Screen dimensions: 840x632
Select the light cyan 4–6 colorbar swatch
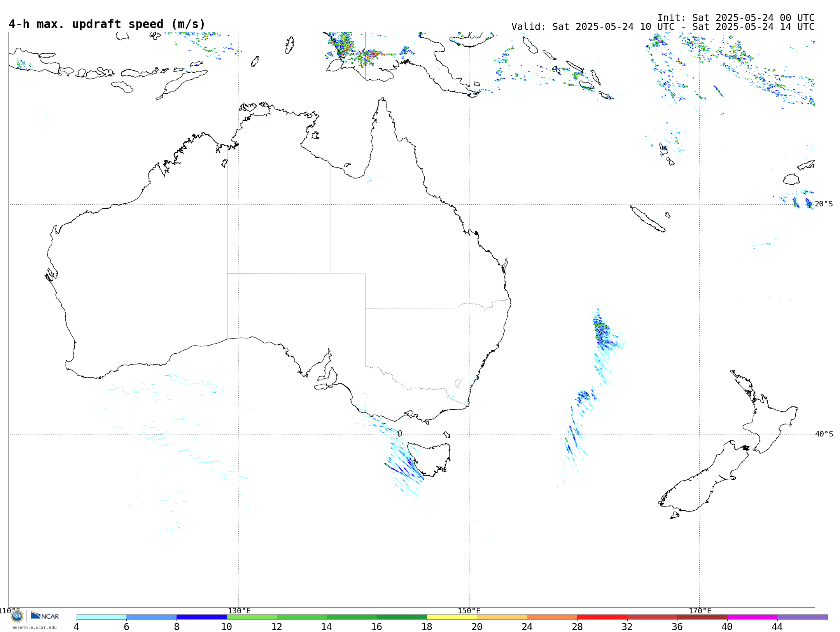(101, 617)
